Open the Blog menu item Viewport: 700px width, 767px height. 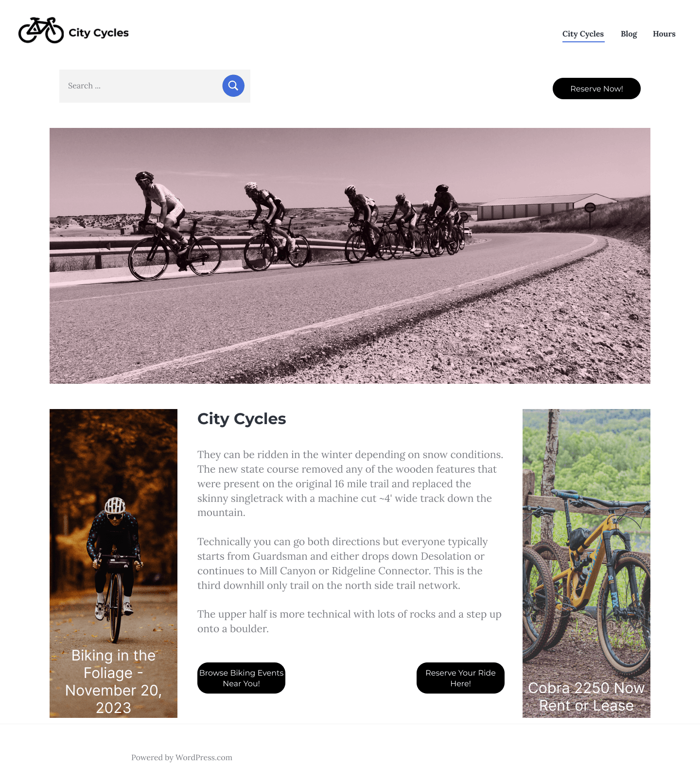click(629, 34)
